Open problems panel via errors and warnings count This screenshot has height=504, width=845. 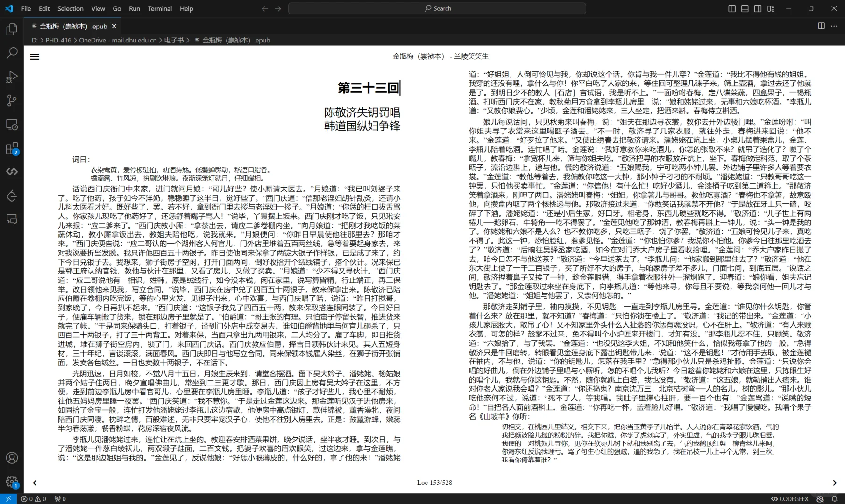[x=34, y=499]
